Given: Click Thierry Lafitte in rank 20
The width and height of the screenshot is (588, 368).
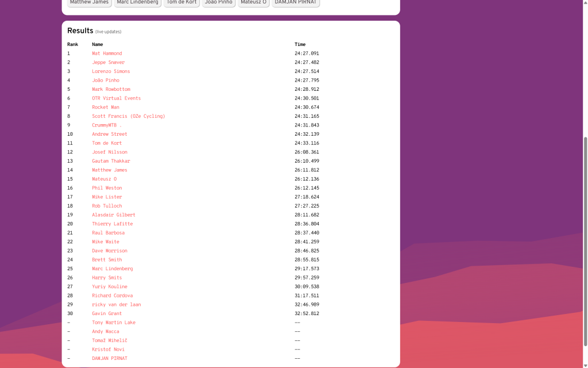Looking at the screenshot, I should pos(112,224).
